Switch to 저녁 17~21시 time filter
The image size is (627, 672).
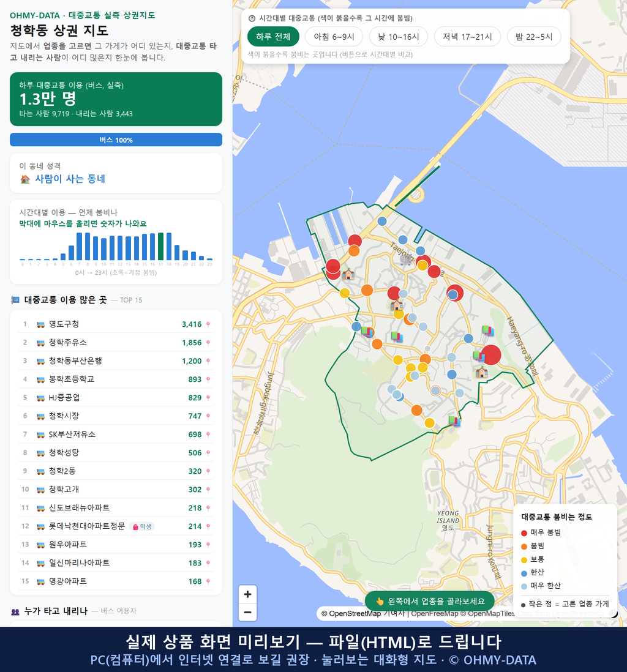pyautogui.click(x=467, y=37)
